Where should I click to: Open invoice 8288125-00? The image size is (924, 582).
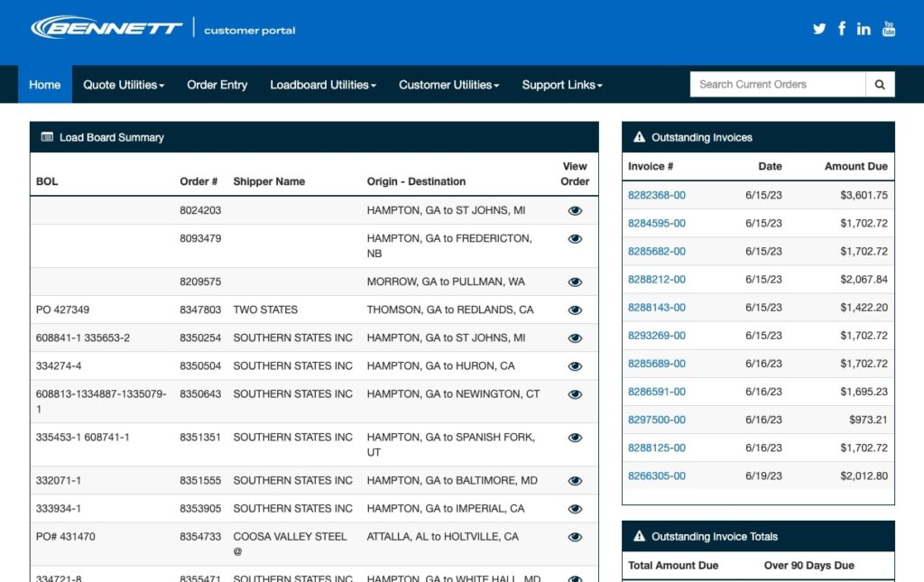657,448
